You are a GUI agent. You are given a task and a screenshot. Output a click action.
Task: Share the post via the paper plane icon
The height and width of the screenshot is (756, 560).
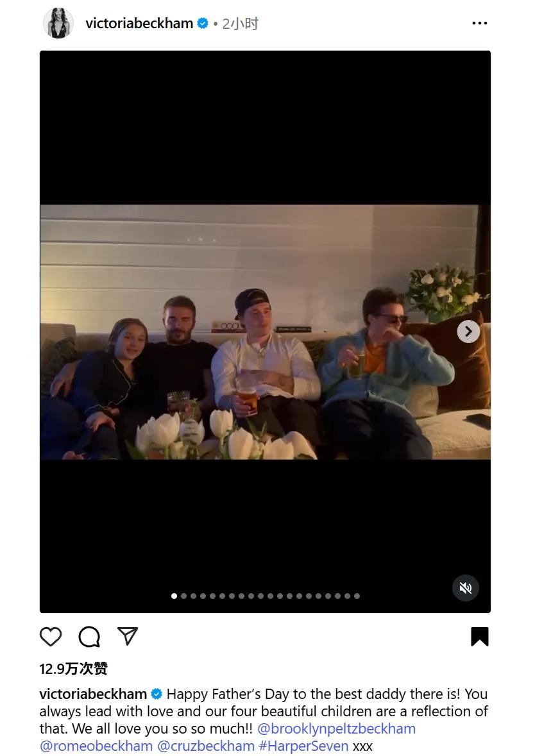[x=128, y=637]
